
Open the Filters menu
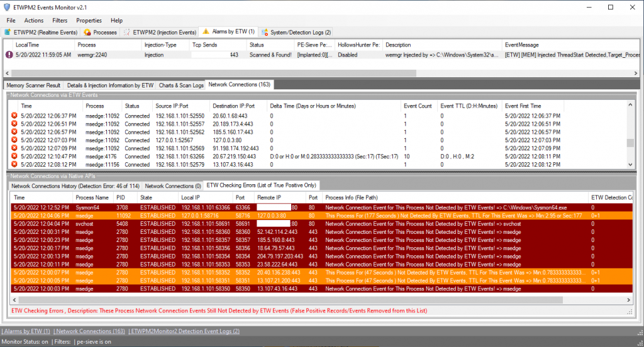(x=60, y=21)
